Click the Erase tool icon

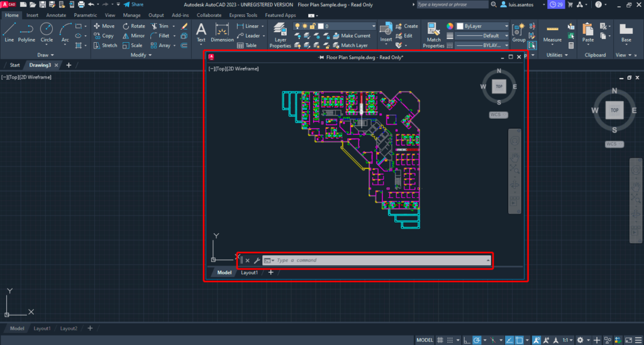tap(184, 26)
